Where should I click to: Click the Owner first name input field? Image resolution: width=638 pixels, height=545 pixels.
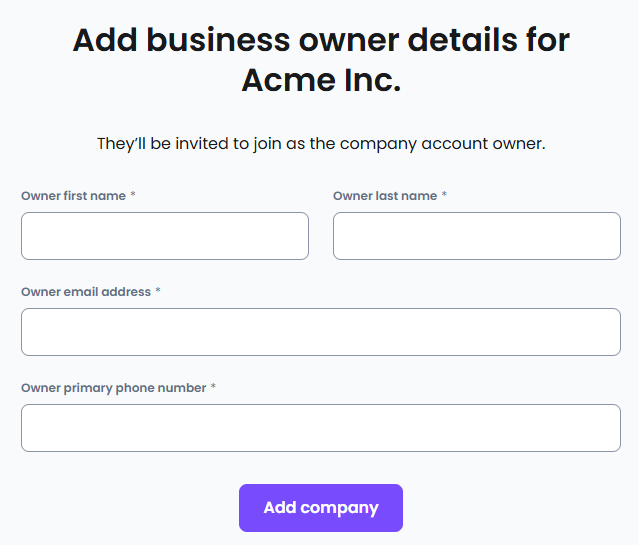coord(165,236)
